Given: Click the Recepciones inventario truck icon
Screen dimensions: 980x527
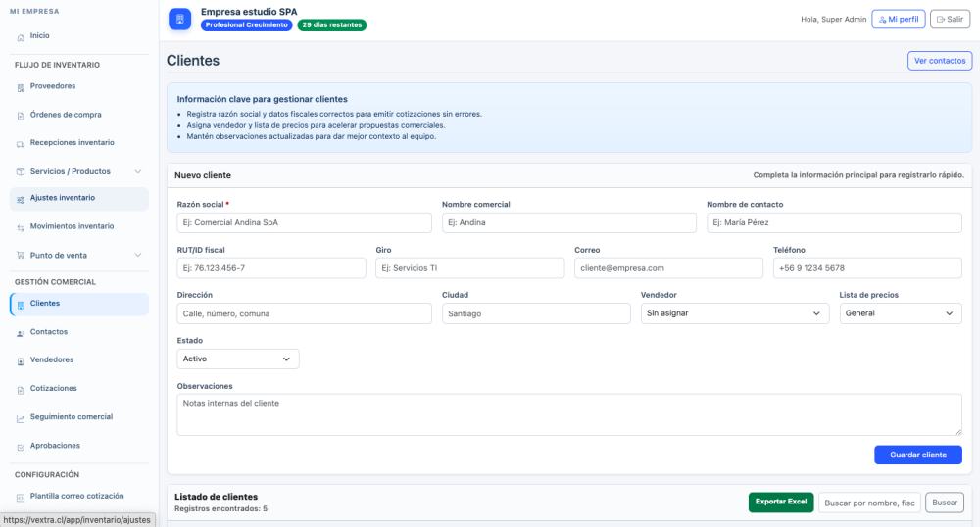Looking at the screenshot, I should click(x=21, y=143).
